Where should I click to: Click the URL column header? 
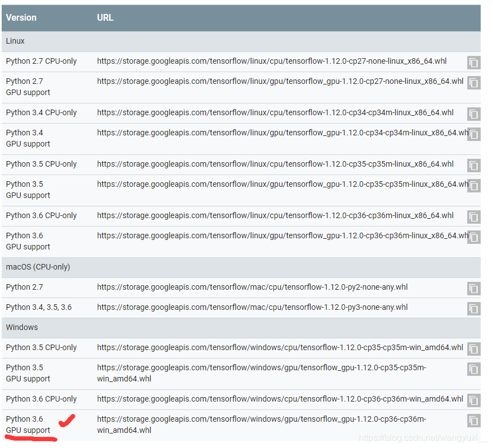(105, 17)
